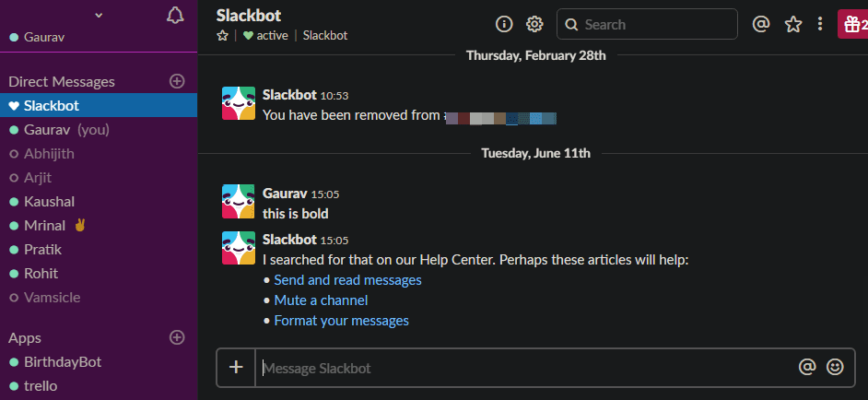
Task: Click Slackbot label in conversation header
Action: 325,35
